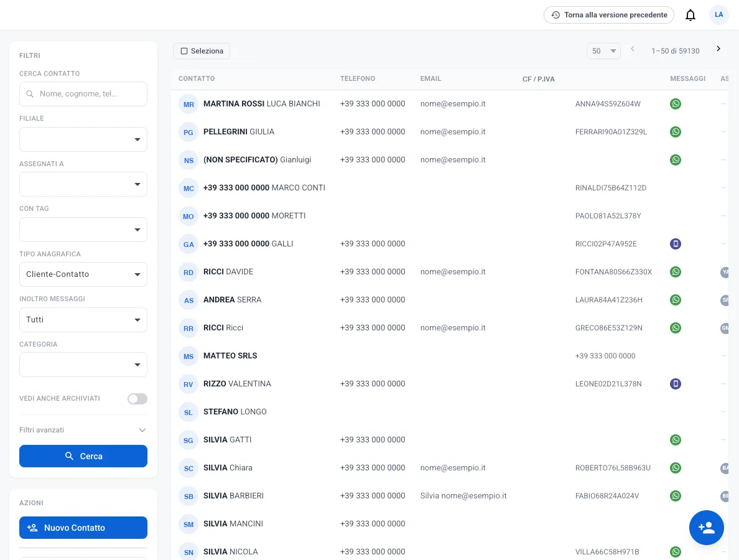The width and height of the screenshot is (739, 560).
Task: Click WhatsApp icon for SILVIA GATTI
Action: 676,440
